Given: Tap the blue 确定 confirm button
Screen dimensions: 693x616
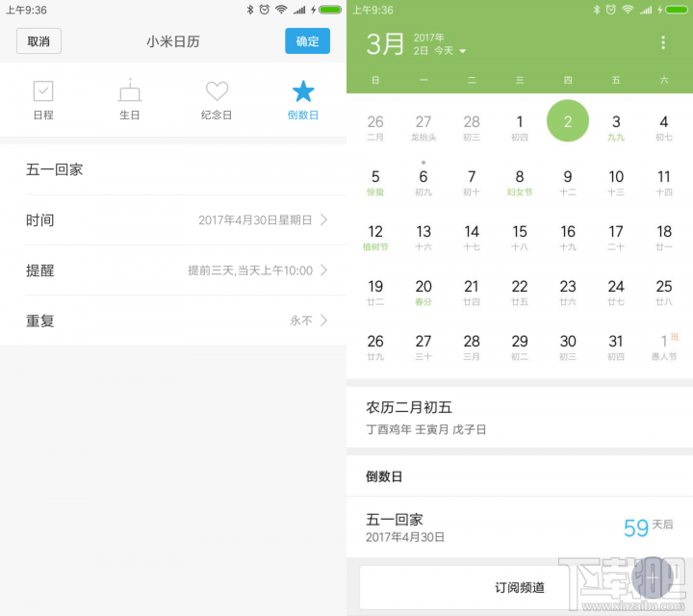Looking at the screenshot, I should coord(307,41).
